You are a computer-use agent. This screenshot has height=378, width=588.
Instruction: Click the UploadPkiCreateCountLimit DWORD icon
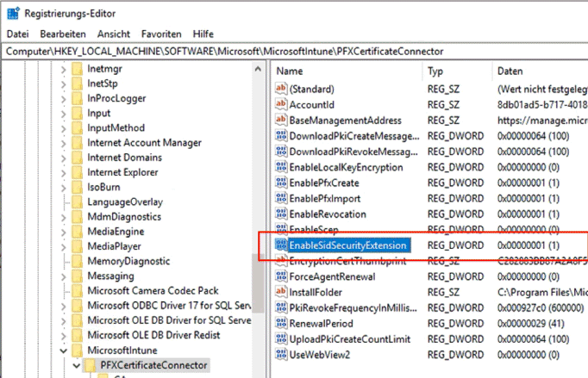click(281, 339)
